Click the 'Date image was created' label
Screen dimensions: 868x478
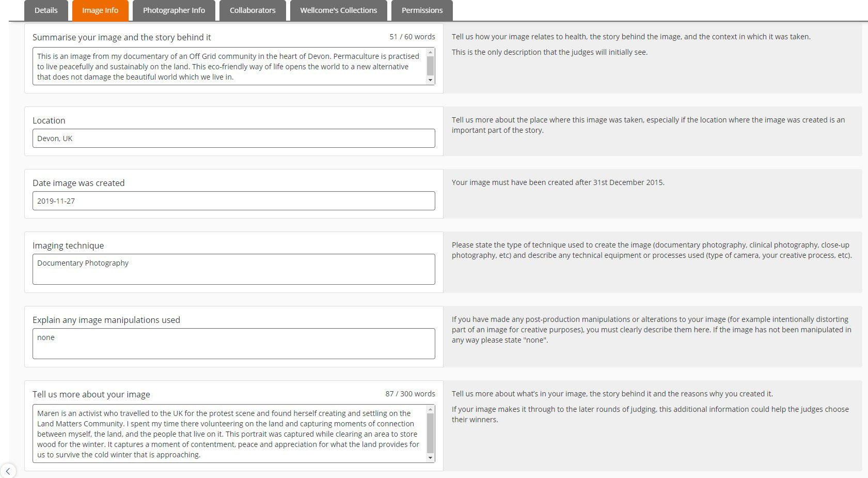click(x=78, y=183)
